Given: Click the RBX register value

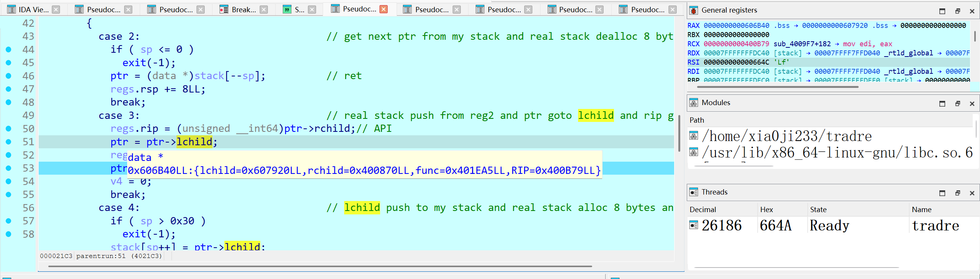Looking at the screenshot, I should tap(737, 35).
